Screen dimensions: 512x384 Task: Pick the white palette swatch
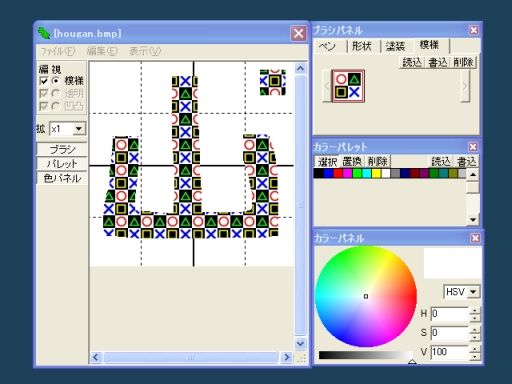[x=386, y=173]
